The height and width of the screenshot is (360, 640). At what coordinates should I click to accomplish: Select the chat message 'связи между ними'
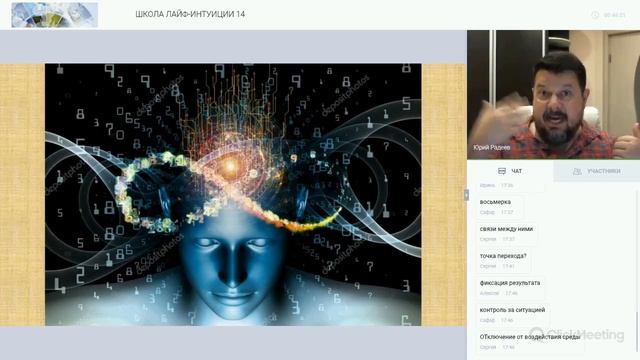click(x=506, y=229)
